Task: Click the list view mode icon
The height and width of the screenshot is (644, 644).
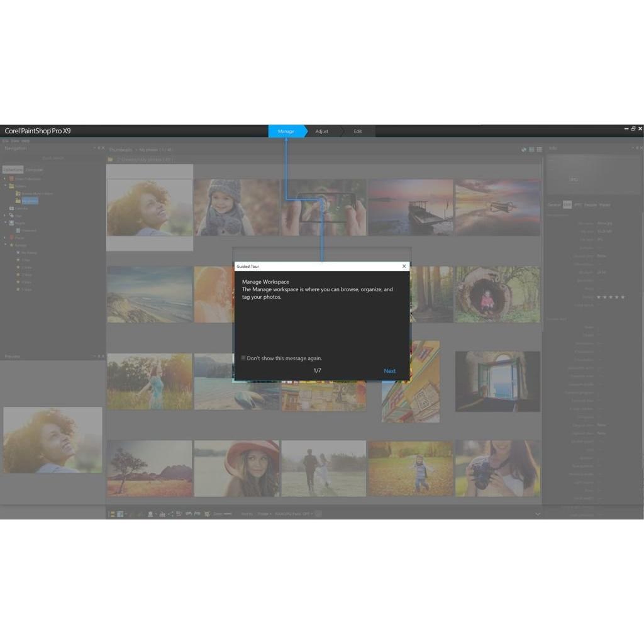Action: point(531,150)
